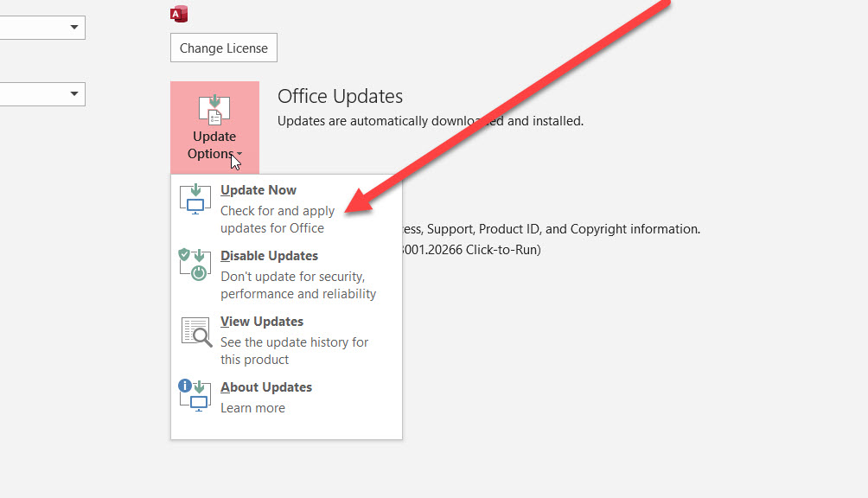Click the Disable Updates shield icon
Viewport: 868px width, 498px height.
pos(195,265)
